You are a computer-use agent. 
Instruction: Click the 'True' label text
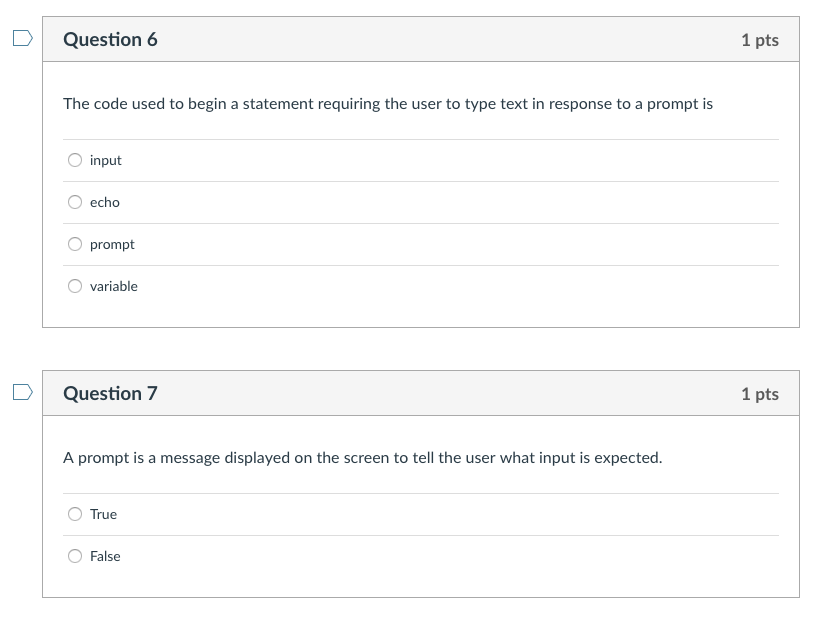(103, 514)
